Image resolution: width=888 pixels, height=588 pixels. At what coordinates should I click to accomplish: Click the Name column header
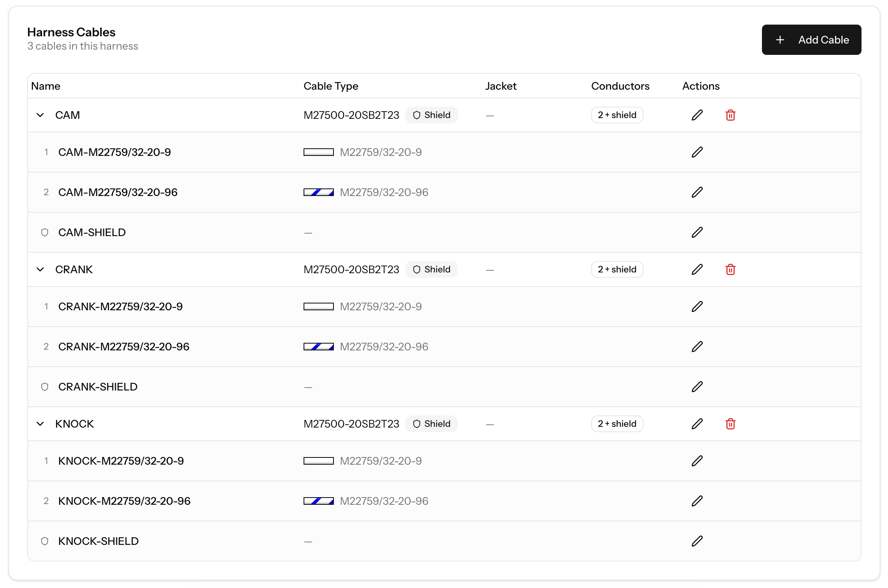coord(46,86)
